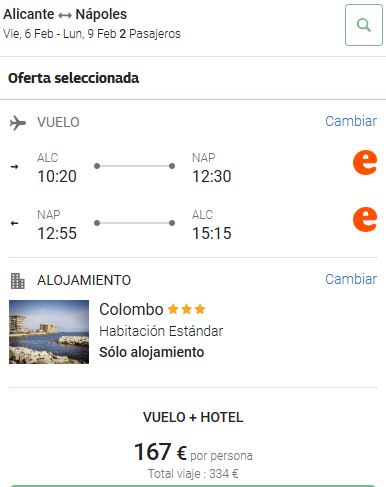Click the Oferta seleccionada heading

(73, 78)
